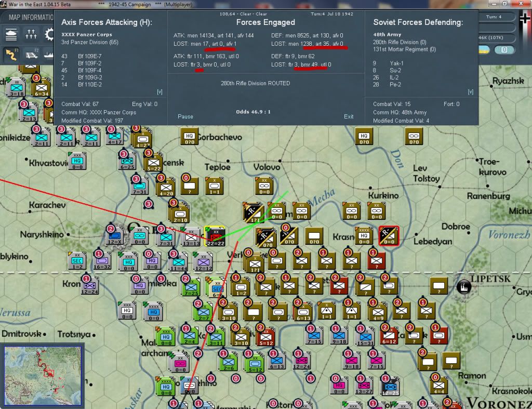Click the Turn: 4 field at top right
The image size is (532, 409).
[x=494, y=17]
